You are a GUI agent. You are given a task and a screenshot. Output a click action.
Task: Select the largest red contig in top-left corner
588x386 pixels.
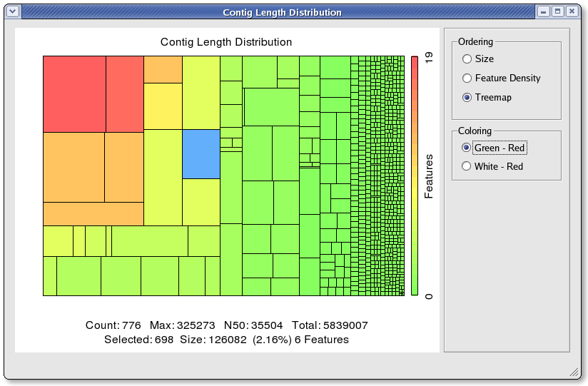74,94
